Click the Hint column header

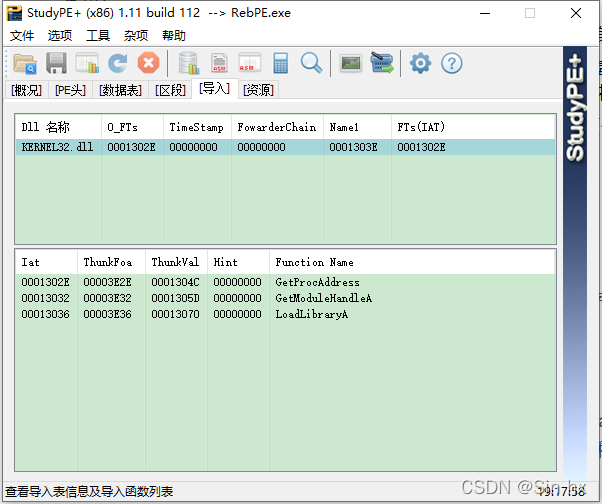238,262
